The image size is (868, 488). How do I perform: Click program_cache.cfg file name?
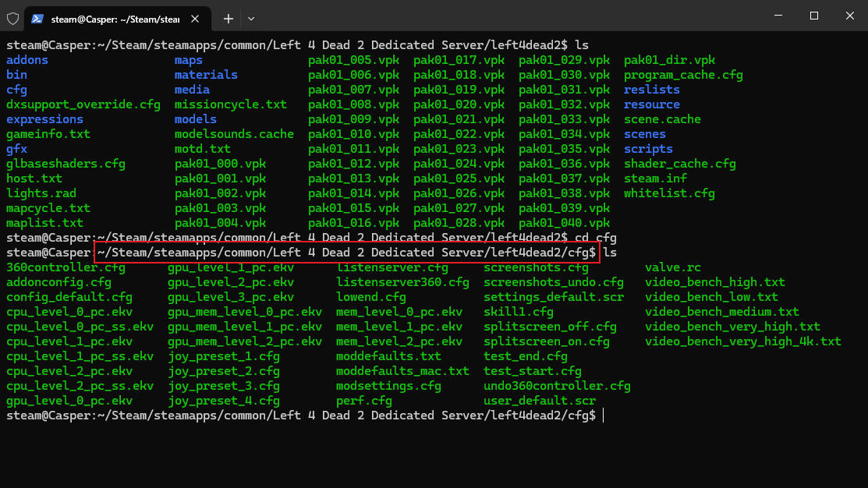pyautogui.click(x=684, y=75)
